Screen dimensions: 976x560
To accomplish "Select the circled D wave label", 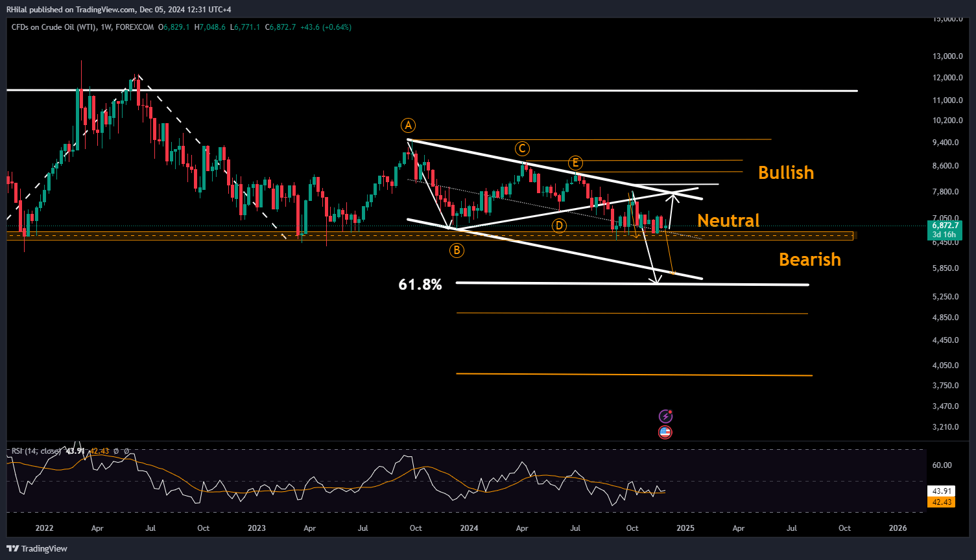I will [x=559, y=226].
